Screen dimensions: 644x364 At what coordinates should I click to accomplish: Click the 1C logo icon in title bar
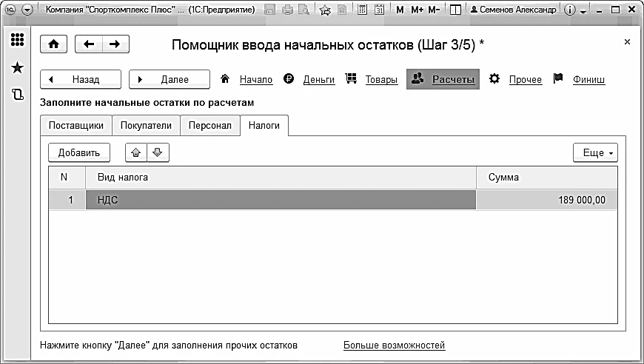[10, 10]
